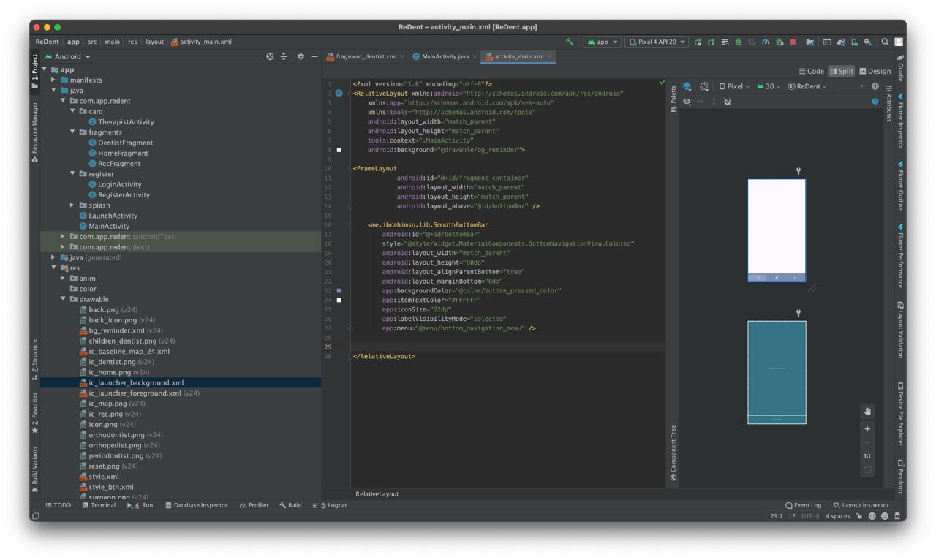Stop the app with red square
The image size is (936, 560).
pos(793,42)
